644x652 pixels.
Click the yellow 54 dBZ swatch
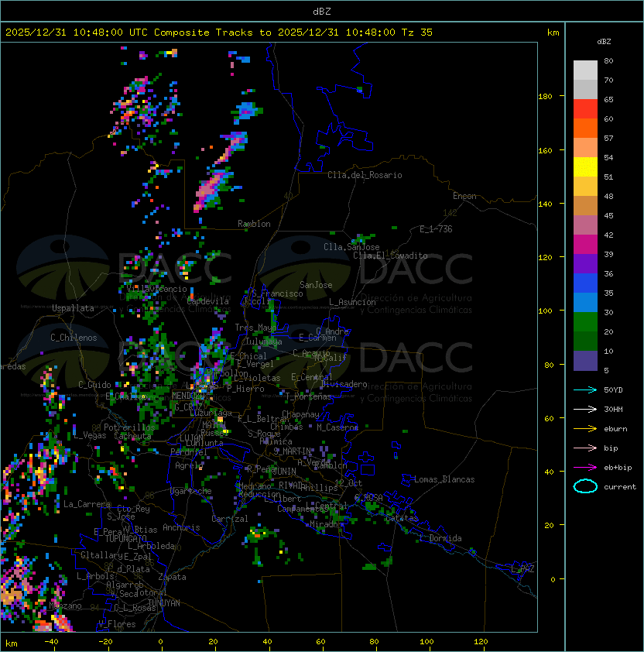(585, 167)
